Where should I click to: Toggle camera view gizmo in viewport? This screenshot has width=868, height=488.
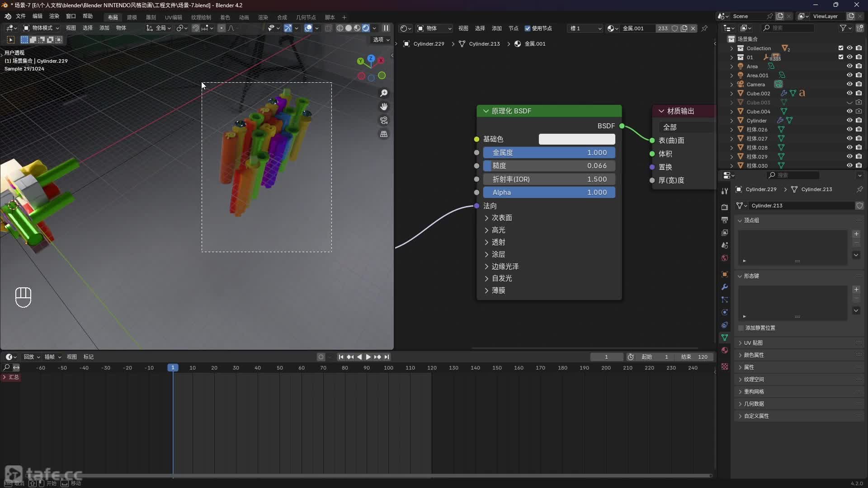tap(384, 120)
